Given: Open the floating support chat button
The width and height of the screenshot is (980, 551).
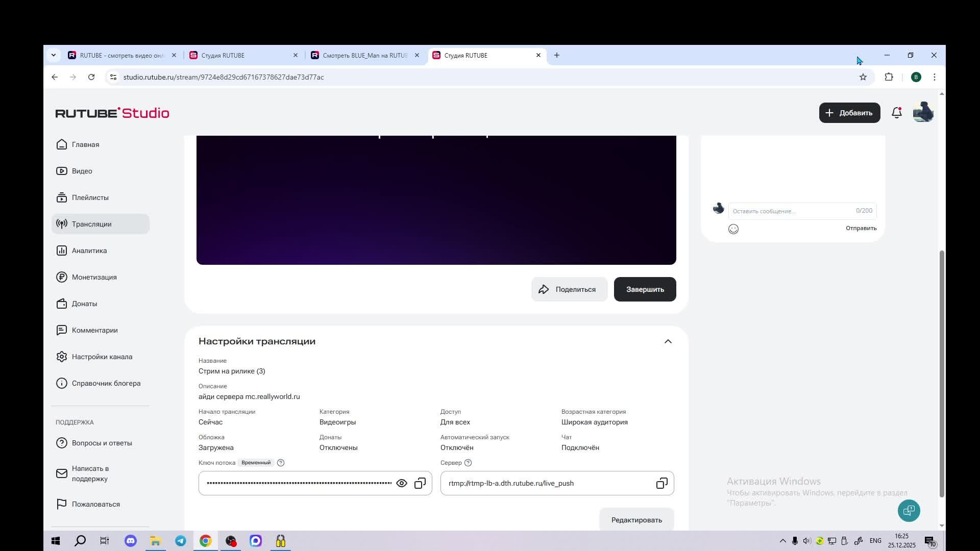Looking at the screenshot, I should point(909,511).
